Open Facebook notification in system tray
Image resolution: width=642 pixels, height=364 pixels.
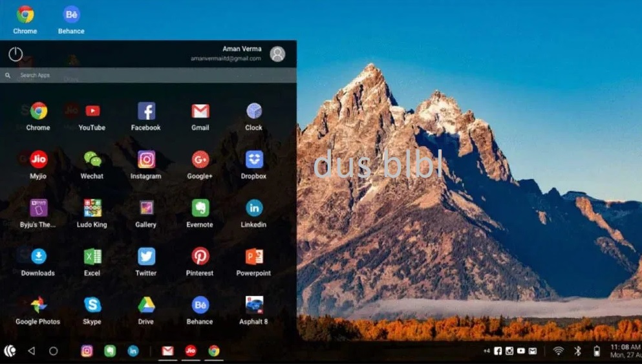pyautogui.click(x=498, y=351)
